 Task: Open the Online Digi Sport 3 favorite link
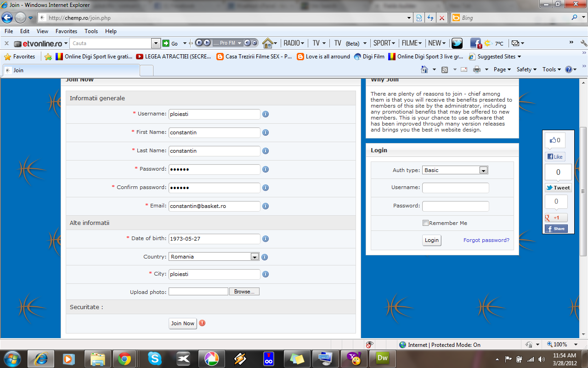point(426,57)
